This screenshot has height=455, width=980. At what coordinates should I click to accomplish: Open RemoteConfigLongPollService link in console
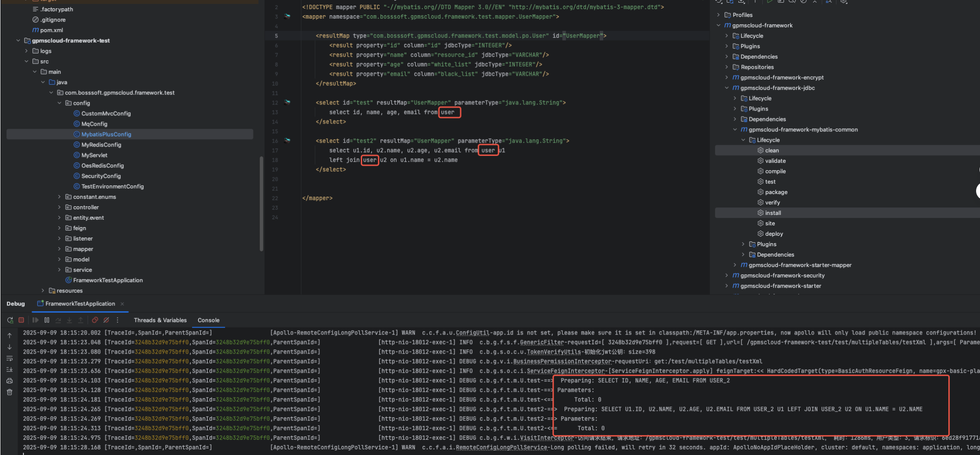[501, 447]
